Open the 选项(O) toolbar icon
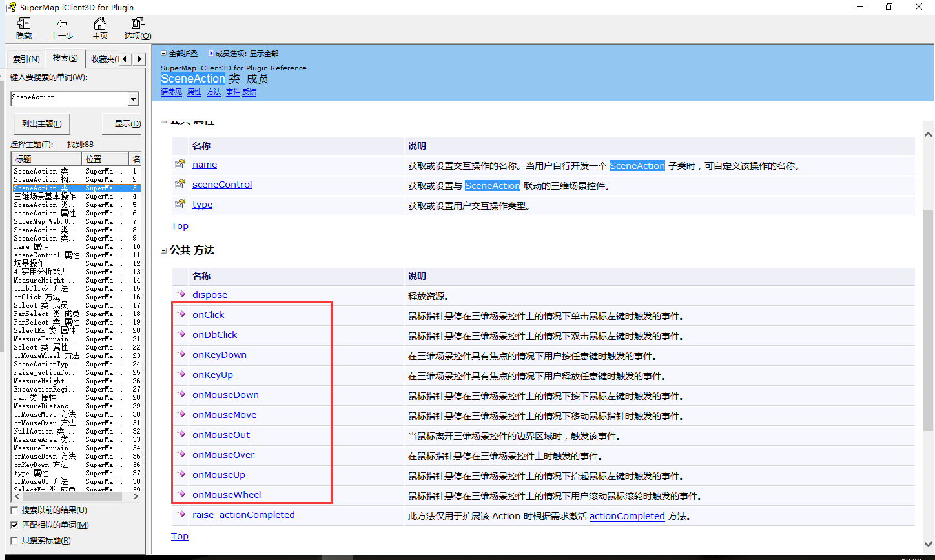 [138, 28]
